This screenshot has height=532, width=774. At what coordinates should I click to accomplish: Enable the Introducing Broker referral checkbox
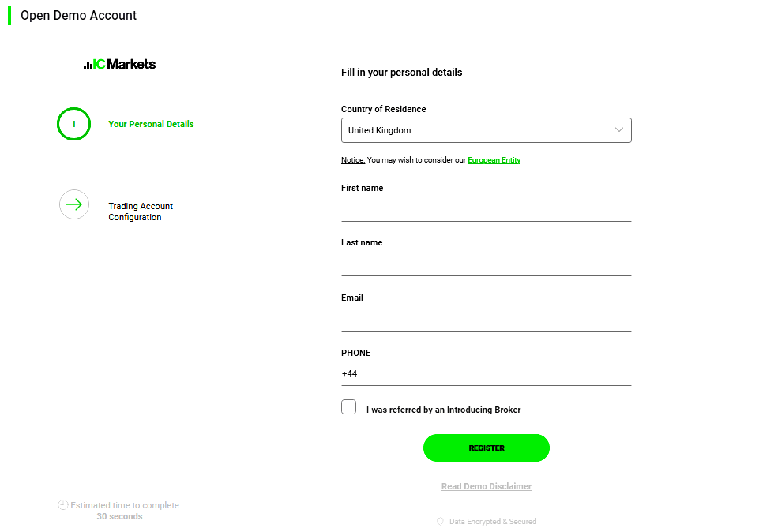pos(348,406)
